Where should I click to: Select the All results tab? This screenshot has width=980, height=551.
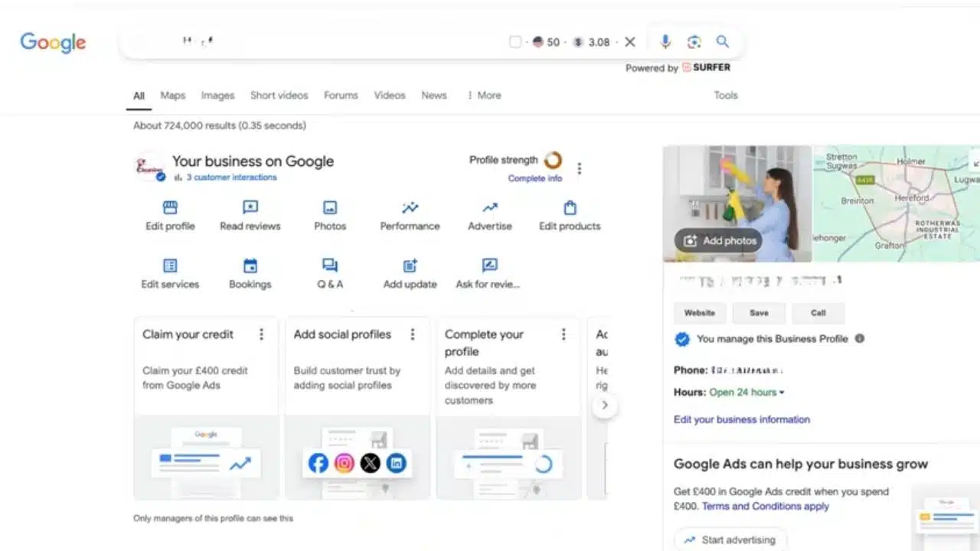(139, 96)
